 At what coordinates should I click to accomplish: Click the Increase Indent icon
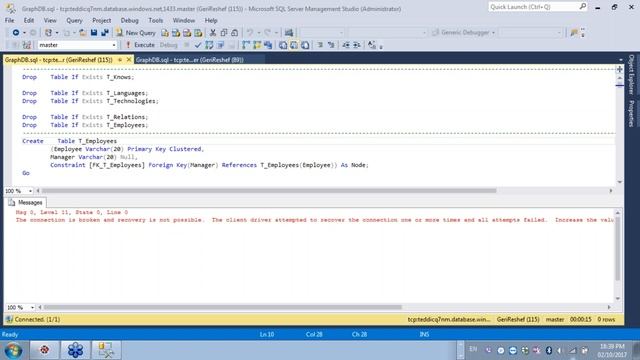(x=357, y=45)
